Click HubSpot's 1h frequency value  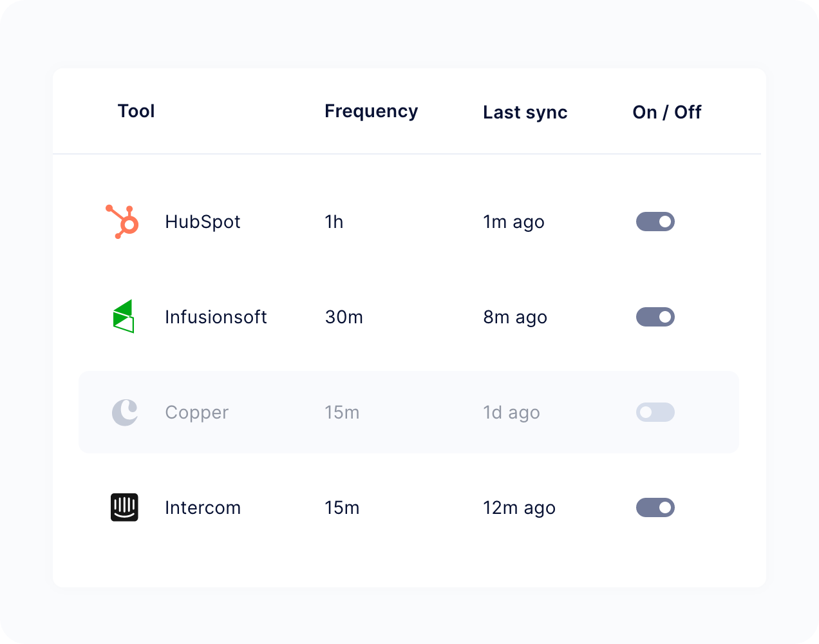(x=334, y=222)
